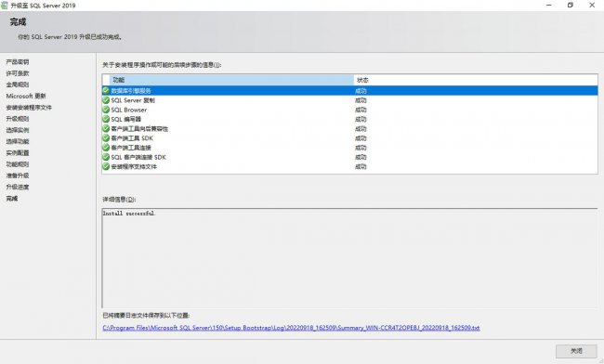Image resolution: width=604 pixels, height=364 pixels.
Task: Click 成功 status in the 数据库引擎服务 row
Action: pos(361,91)
